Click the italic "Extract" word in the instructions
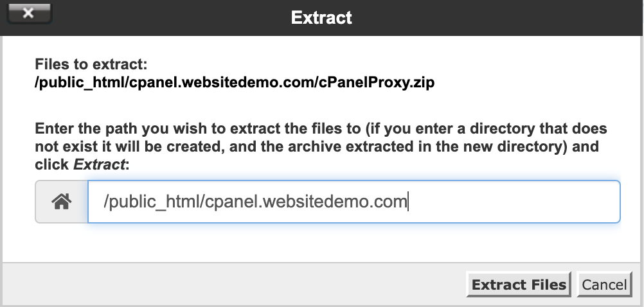 pos(99,164)
